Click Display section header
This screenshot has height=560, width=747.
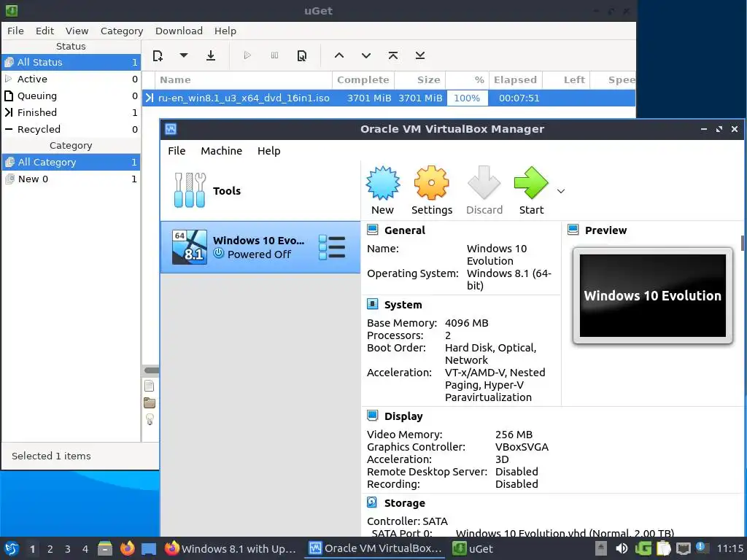tap(403, 416)
